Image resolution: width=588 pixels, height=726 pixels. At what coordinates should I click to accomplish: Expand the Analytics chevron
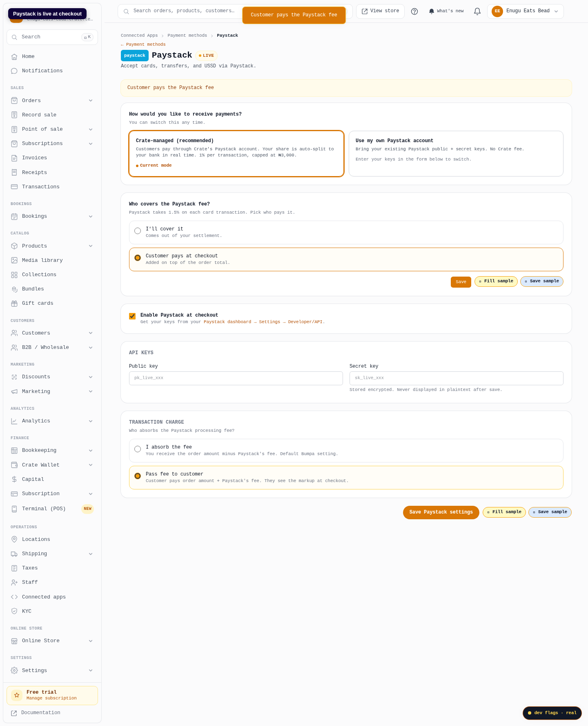click(91, 421)
